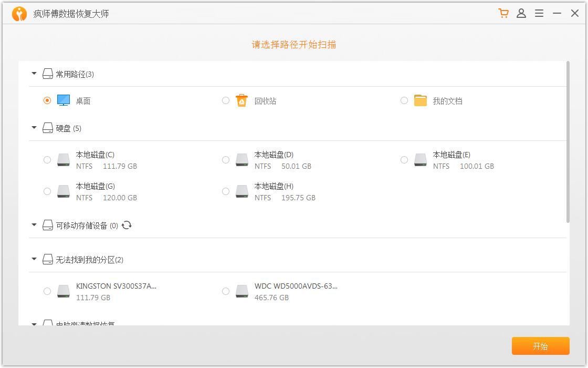Click the refresh icon beside 可移动存储设备
The image size is (588, 368).
[x=126, y=224]
